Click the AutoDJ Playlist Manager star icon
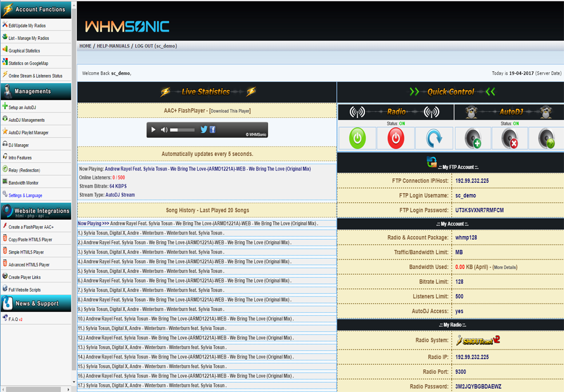 [x=5, y=131]
